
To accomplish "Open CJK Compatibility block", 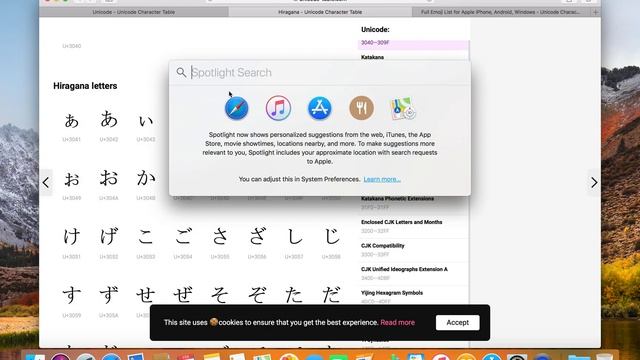I will (382, 246).
